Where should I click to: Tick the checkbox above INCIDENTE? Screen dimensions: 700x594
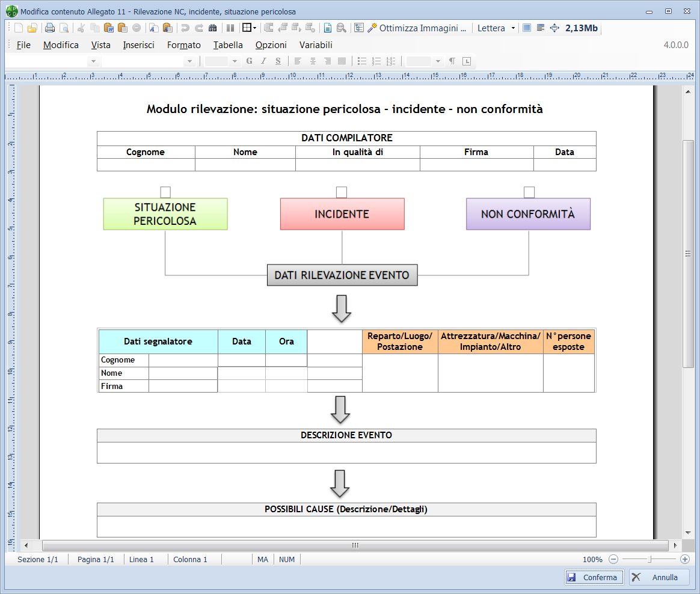click(x=342, y=192)
